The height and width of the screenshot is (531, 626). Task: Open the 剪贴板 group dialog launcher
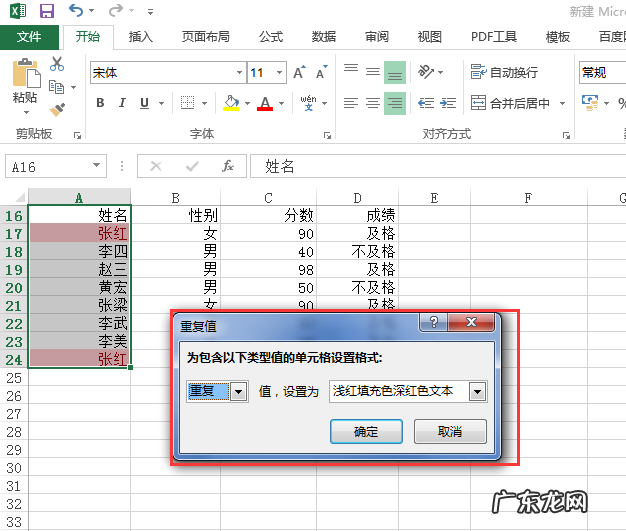click(x=77, y=136)
